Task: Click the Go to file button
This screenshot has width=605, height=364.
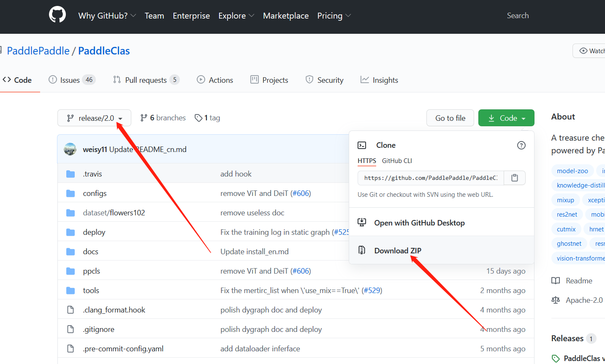Action: pyautogui.click(x=450, y=118)
